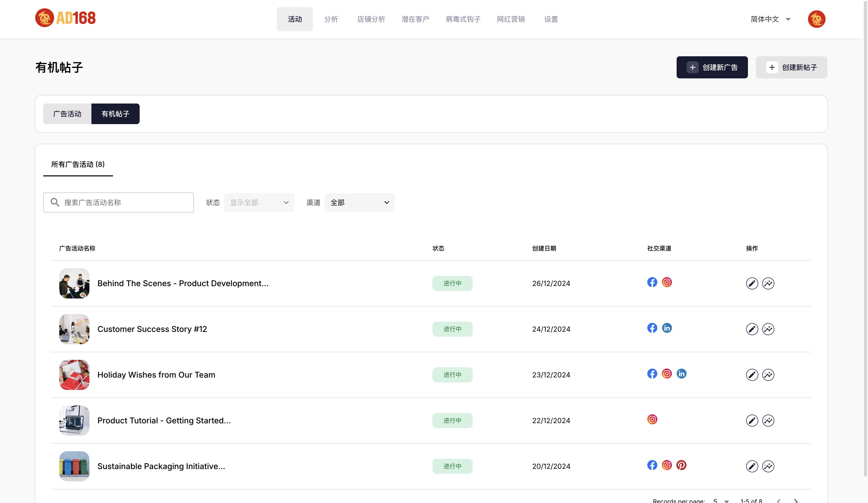Open analytics for Customer Success Story #12
Screen dimensions: 868x503
click(x=768, y=329)
